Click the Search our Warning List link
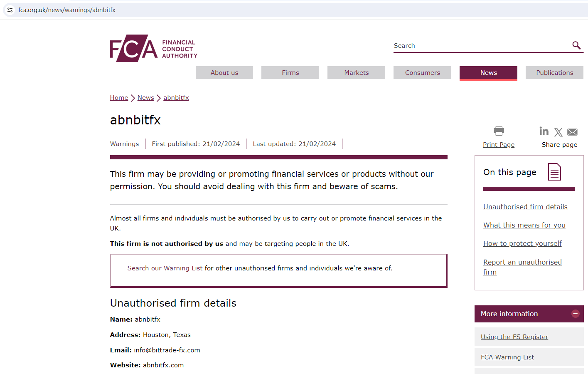Viewport: 588px width, 374px height. (165, 268)
